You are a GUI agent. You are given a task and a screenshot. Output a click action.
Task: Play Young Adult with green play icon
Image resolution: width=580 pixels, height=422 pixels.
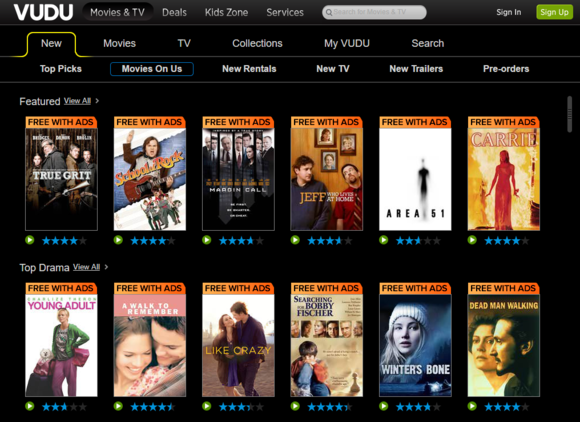[x=30, y=406]
